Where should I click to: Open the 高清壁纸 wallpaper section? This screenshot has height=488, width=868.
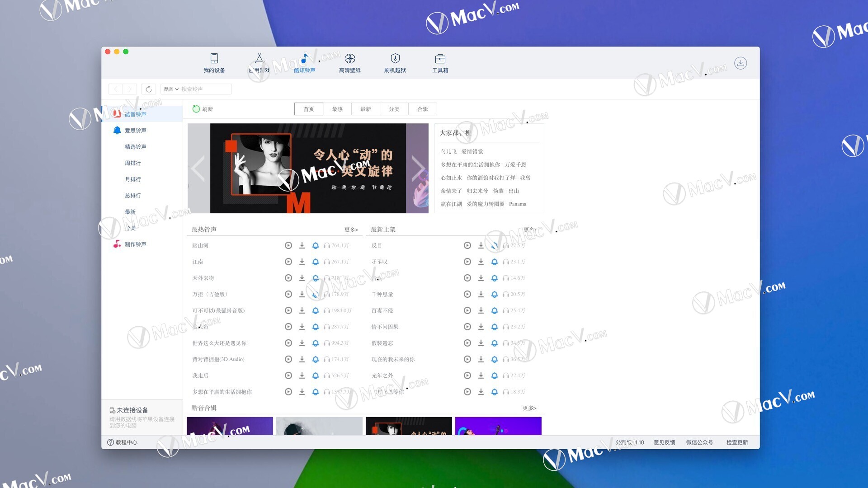[x=350, y=63]
